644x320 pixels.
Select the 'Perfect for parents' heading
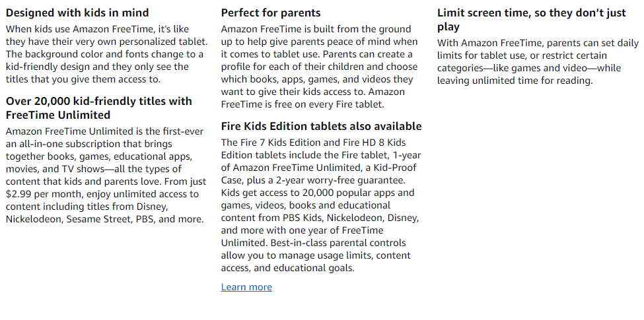coord(271,13)
